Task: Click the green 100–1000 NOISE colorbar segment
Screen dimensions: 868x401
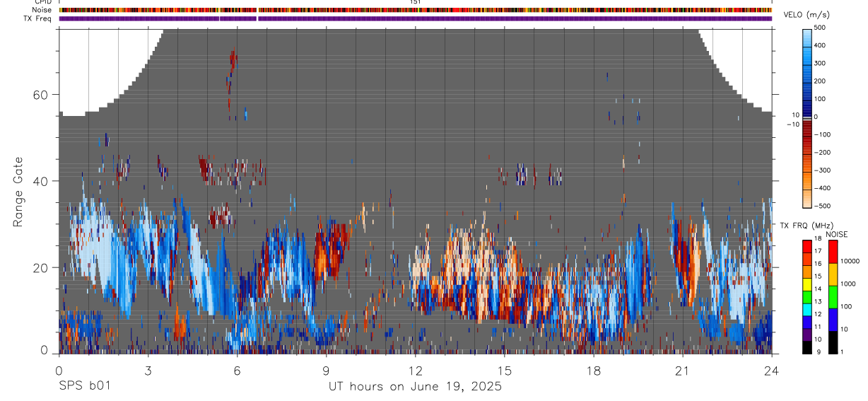Action: (833, 297)
